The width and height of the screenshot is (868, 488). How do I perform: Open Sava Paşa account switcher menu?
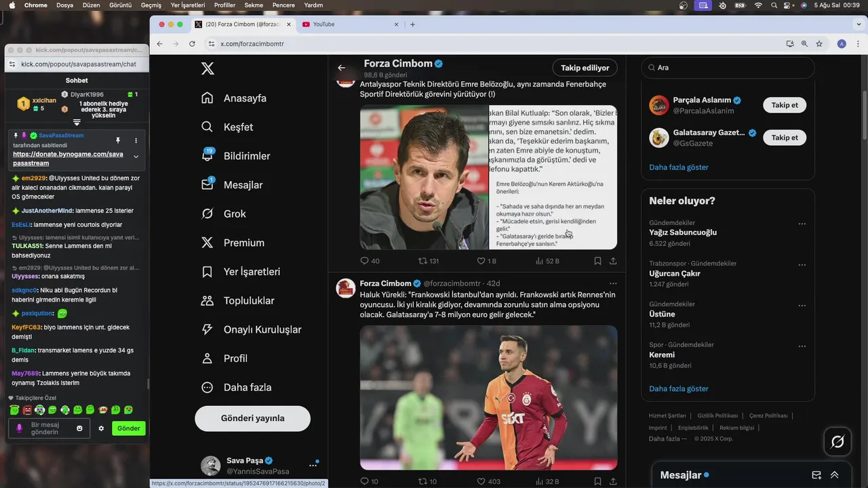[313, 465]
